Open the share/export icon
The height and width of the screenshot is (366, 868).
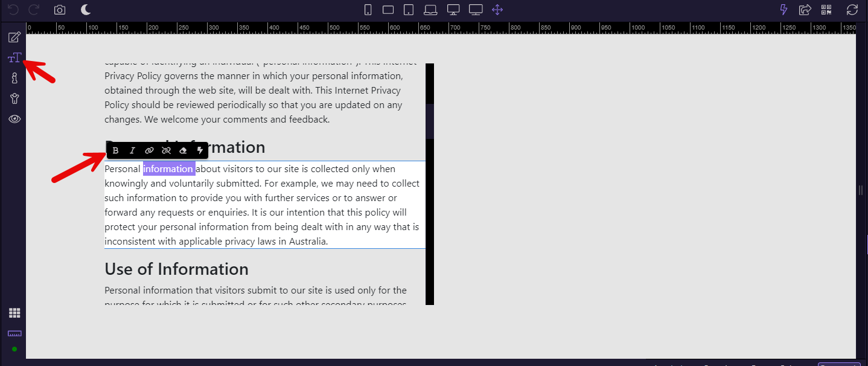[x=805, y=10]
